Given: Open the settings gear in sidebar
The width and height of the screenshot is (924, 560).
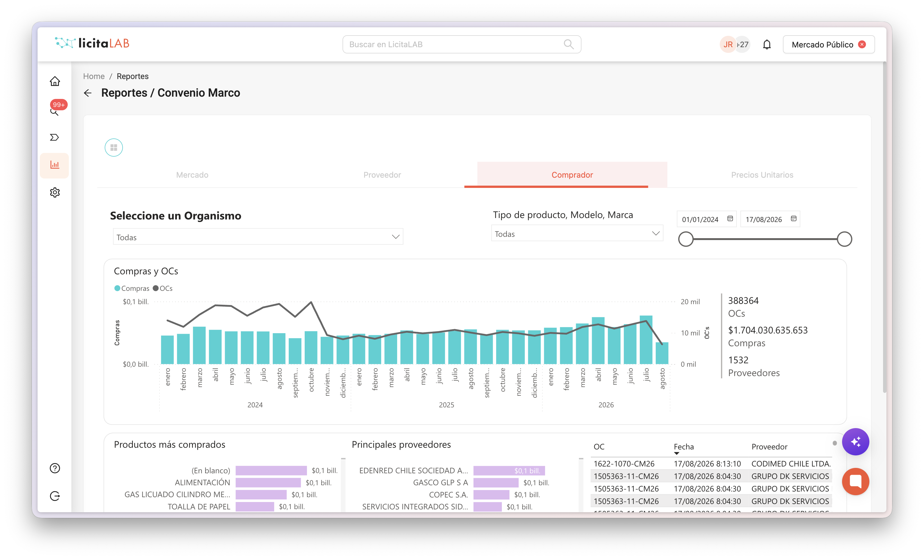Looking at the screenshot, I should (x=55, y=192).
